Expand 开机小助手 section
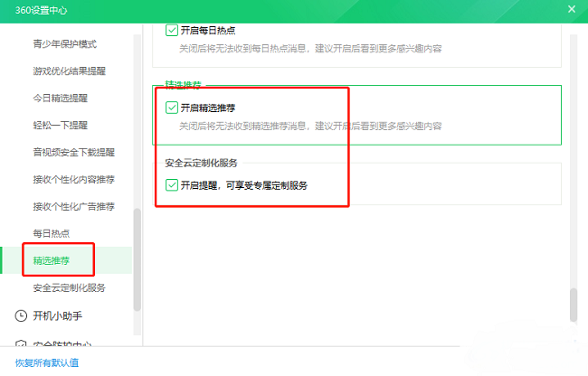This screenshot has width=588, height=376. pyautogui.click(x=57, y=315)
